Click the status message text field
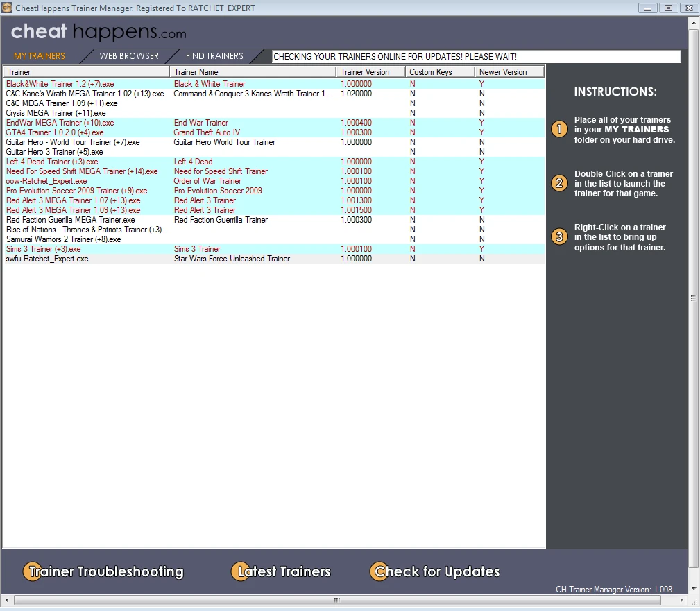This screenshot has height=611, width=700. (x=477, y=57)
